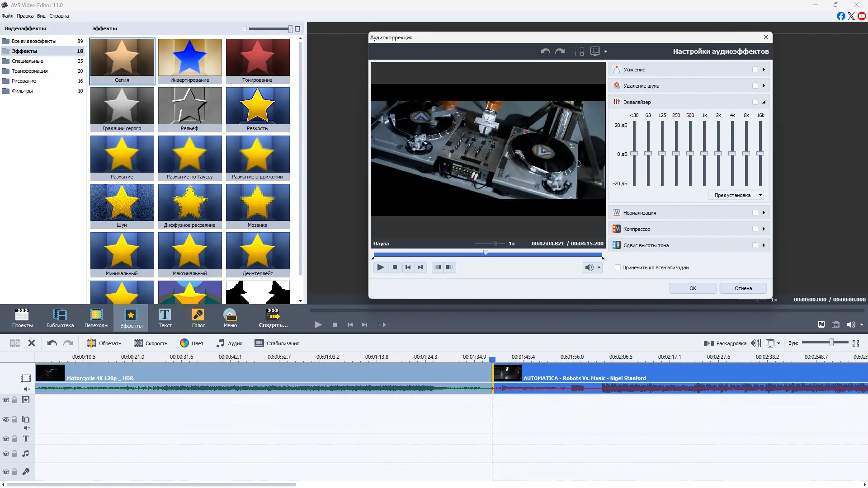Expand the Компрессор effect settings
This screenshot has width=868, height=488.
click(x=764, y=229)
